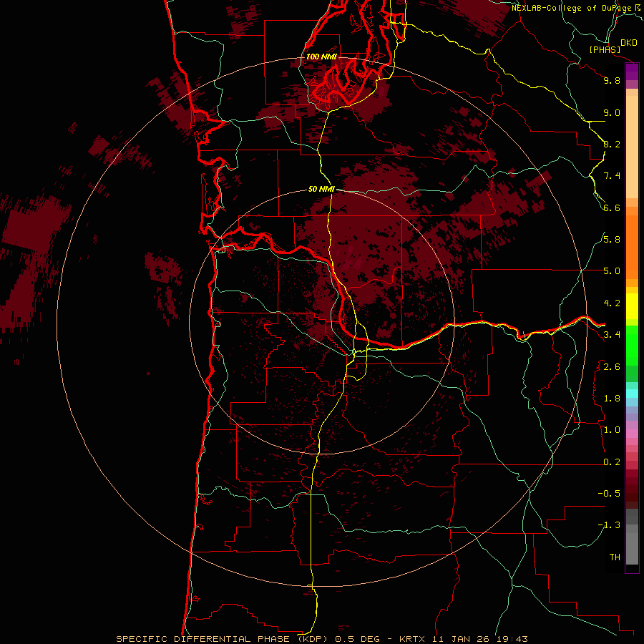Pick the pink segment of the color bar
The image size is (644, 644).
point(632,434)
